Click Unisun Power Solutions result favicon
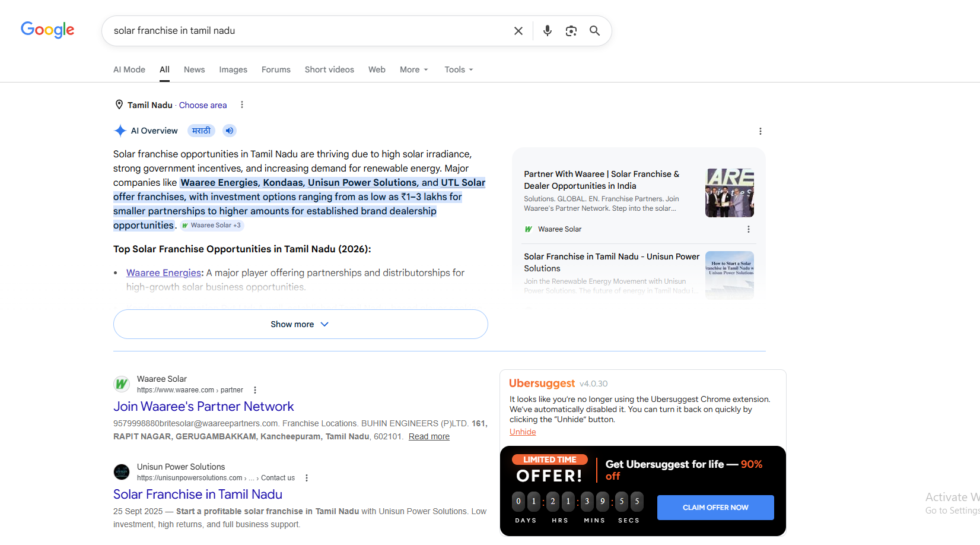This screenshot has width=980, height=545. pos(122,472)
